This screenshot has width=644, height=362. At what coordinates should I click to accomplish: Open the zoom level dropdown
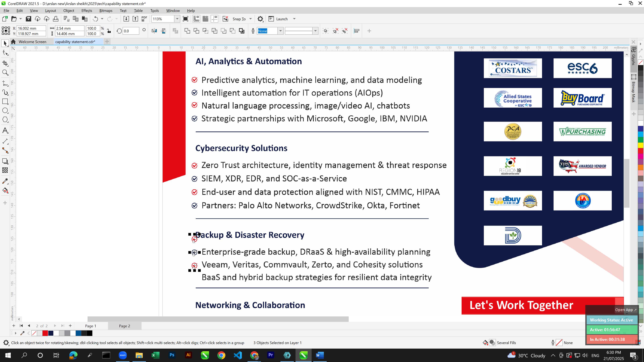[177, 19]
